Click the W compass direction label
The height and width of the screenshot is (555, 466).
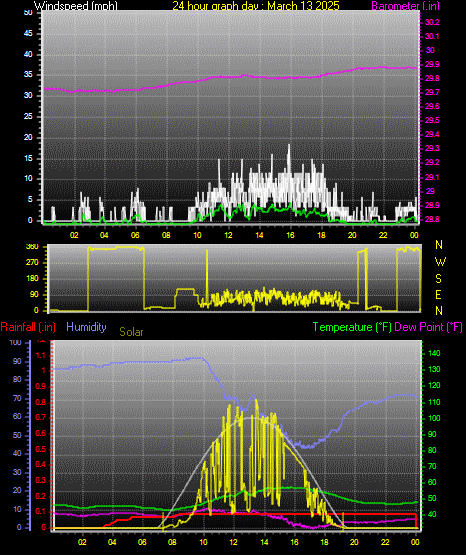click(440, 262)
